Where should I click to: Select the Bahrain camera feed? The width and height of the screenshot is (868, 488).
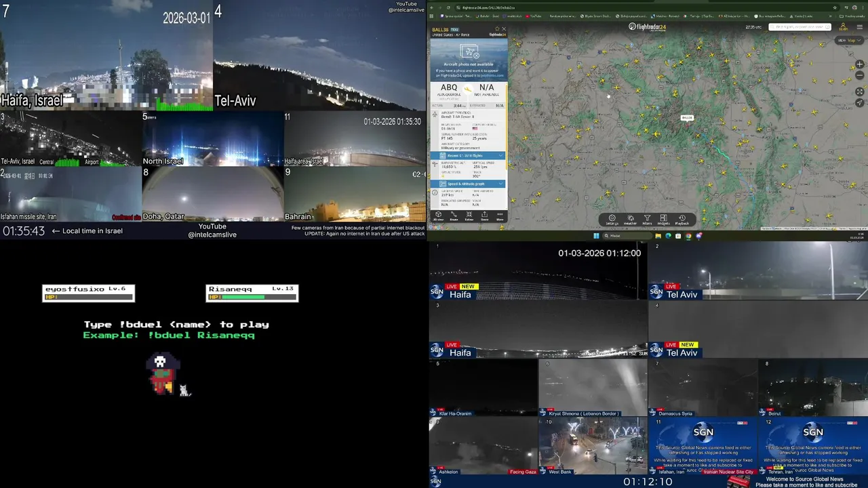[x=355, y=195]
